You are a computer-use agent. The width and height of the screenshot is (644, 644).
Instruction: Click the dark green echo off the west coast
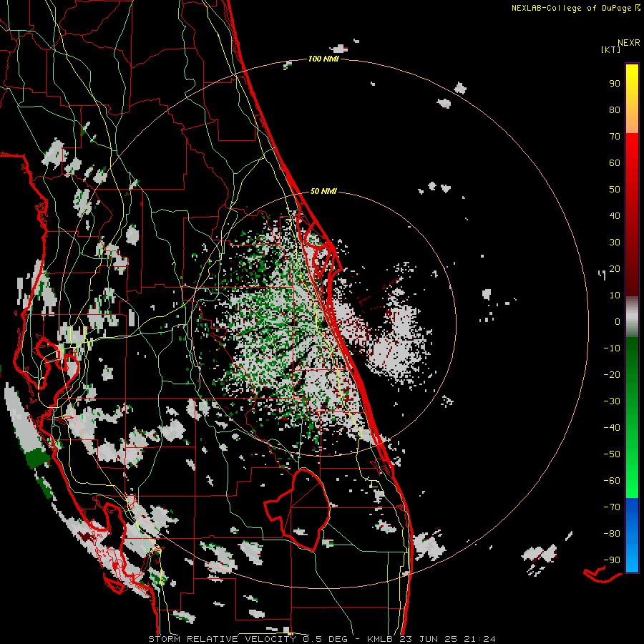pos(38,459)
